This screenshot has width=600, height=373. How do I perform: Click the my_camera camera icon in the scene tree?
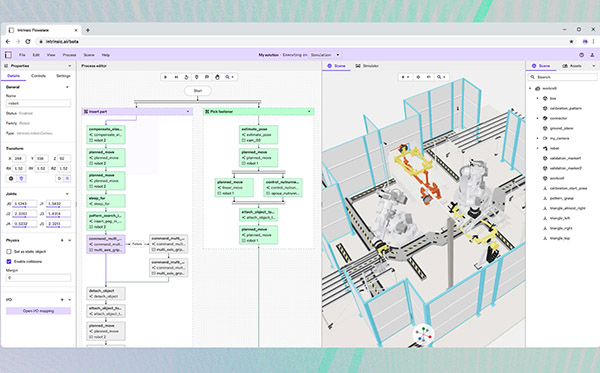click(545, 138)
